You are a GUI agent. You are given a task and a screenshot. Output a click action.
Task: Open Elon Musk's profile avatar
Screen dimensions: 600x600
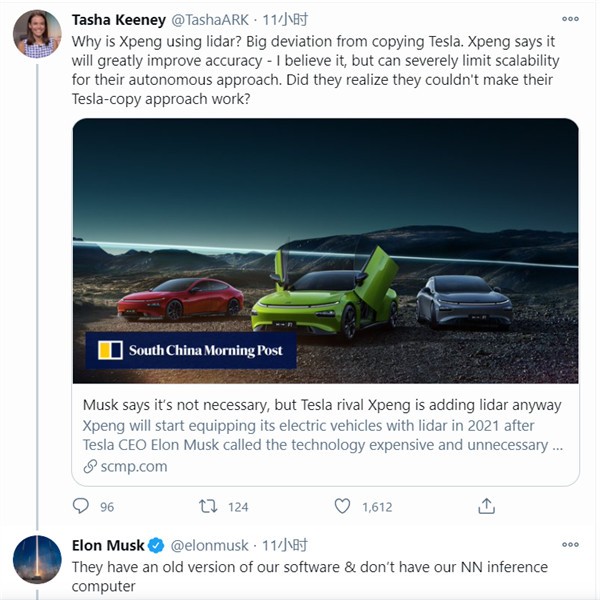[x=37, y=559]
